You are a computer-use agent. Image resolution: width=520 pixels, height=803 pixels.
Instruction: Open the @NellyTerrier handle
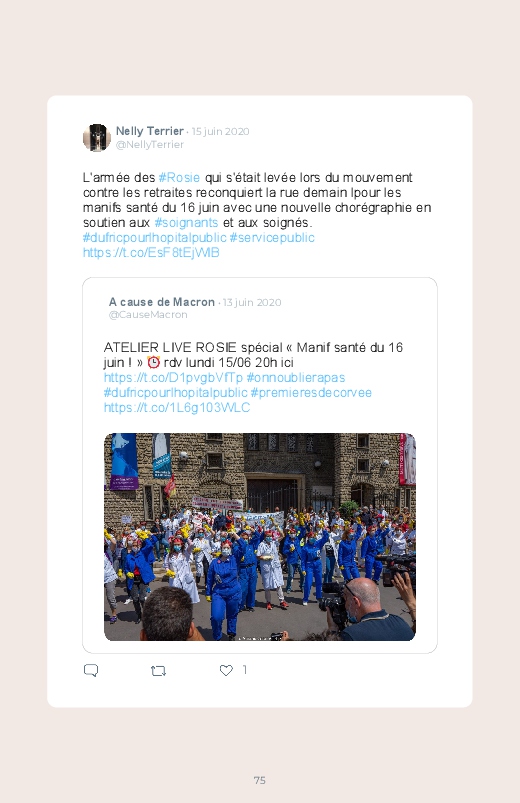150,144
